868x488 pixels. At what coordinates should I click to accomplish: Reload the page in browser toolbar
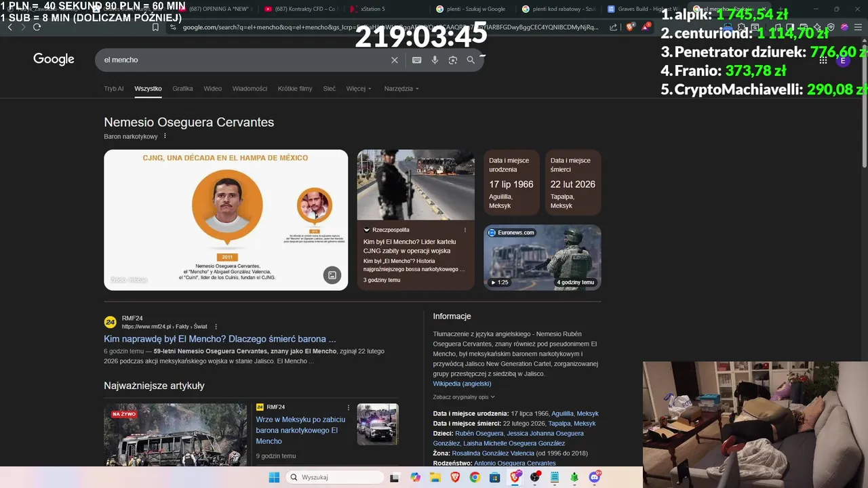tap(37, 27)
